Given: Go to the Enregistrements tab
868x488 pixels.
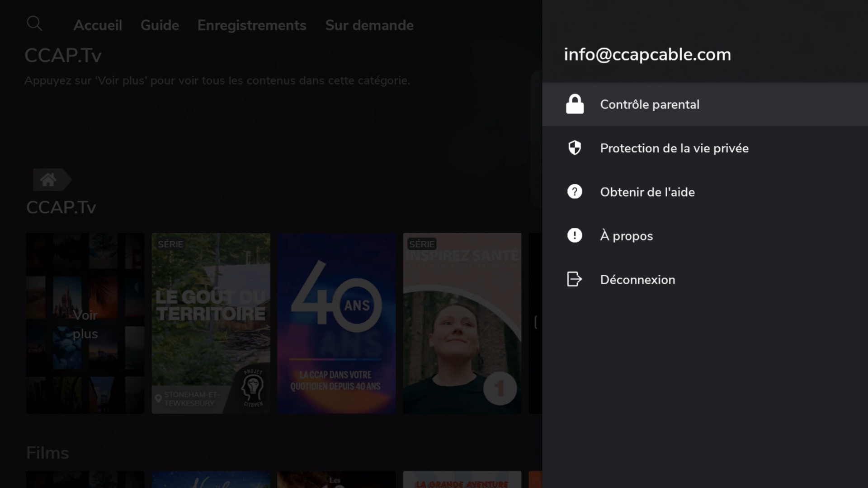Looking at the screenshot, I should 252,26.
